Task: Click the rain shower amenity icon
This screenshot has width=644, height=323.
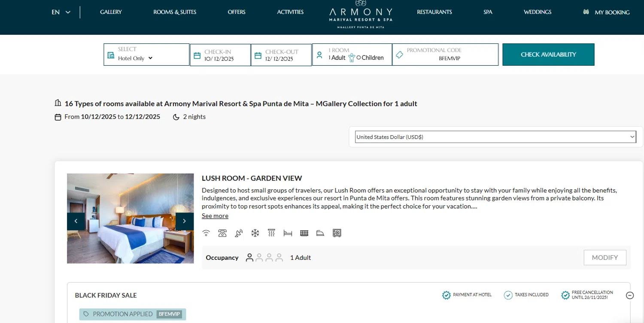Action: (x=271, y=233)
